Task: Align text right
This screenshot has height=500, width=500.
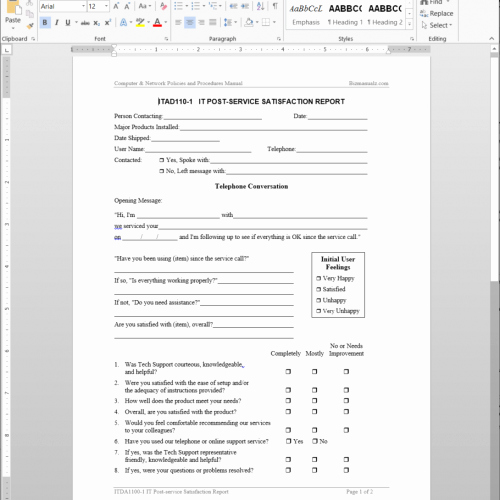Action: point(201,22)
